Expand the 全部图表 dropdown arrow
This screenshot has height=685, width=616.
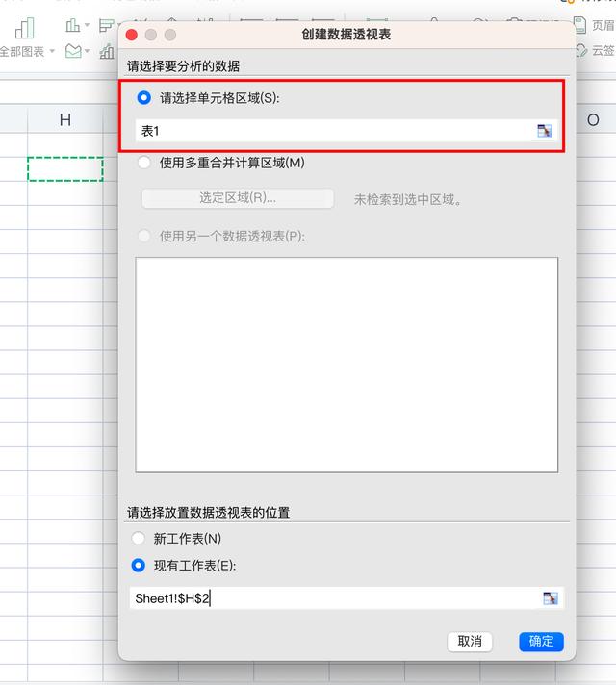click(52, 51)
